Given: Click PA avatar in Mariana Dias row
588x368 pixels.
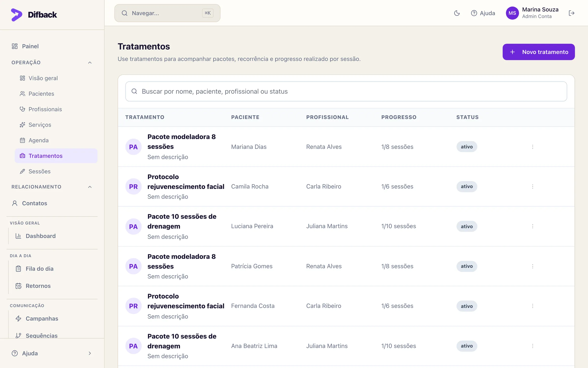Looking at the screenshot, I should click(x=134, y=147).
